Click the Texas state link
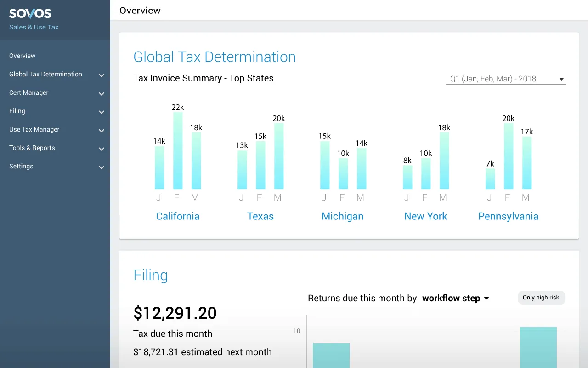 coord(260,216)
